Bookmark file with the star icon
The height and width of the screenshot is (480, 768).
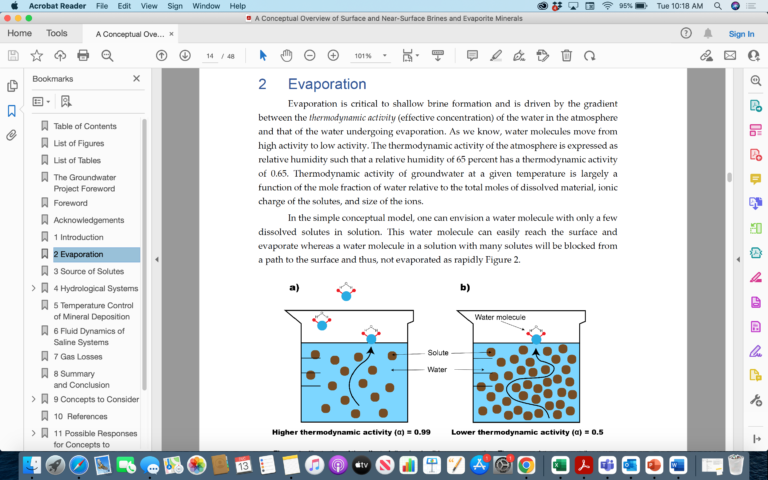point(37,55)
